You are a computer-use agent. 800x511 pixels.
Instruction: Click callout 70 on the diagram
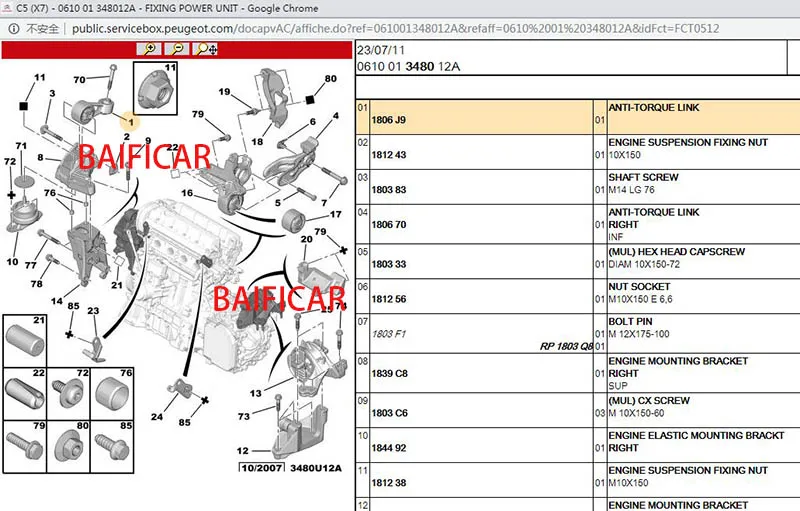(80, 80)
